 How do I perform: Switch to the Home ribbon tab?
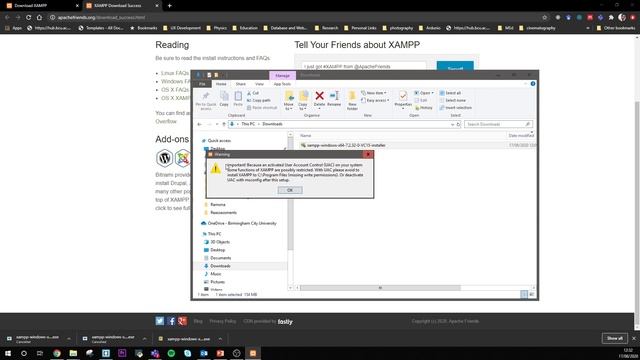(x=221, y=84)
